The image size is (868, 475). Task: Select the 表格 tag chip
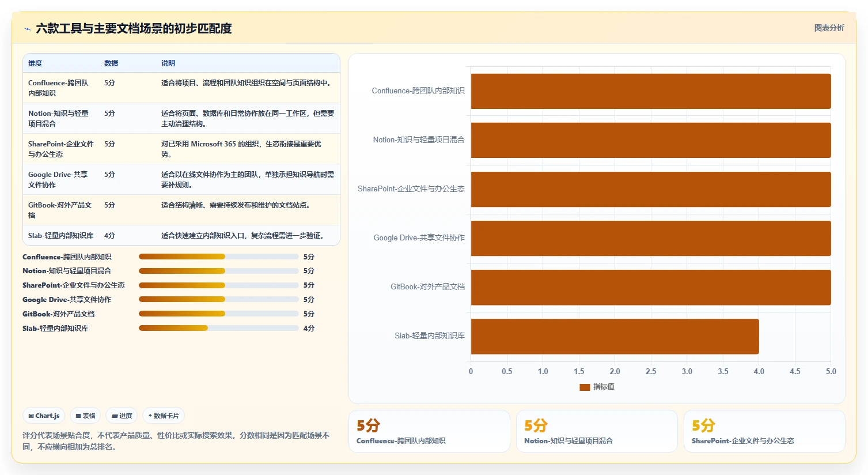tap(85, 416)
